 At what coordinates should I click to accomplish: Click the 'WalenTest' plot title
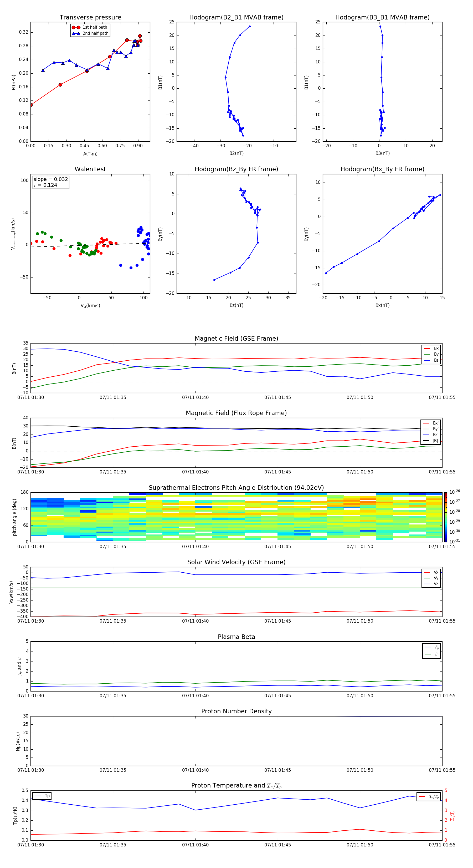pyautogui.click(x=90, y=169)
